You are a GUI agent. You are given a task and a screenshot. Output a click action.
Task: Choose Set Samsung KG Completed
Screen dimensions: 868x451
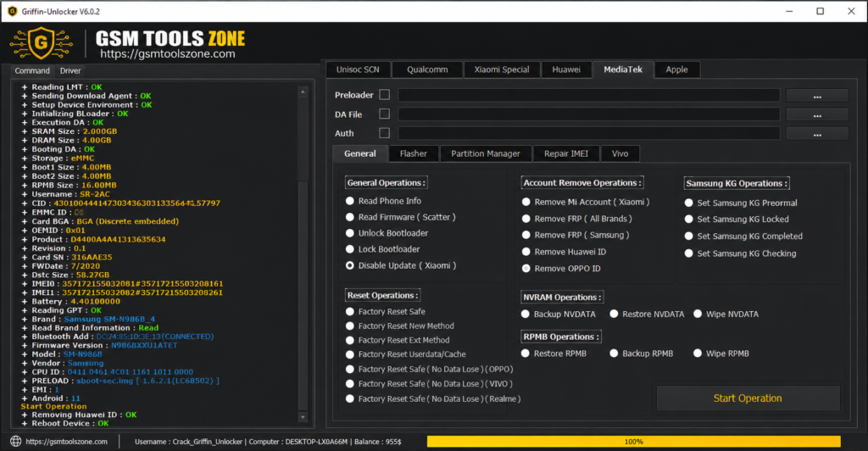(x=688, y=237)
